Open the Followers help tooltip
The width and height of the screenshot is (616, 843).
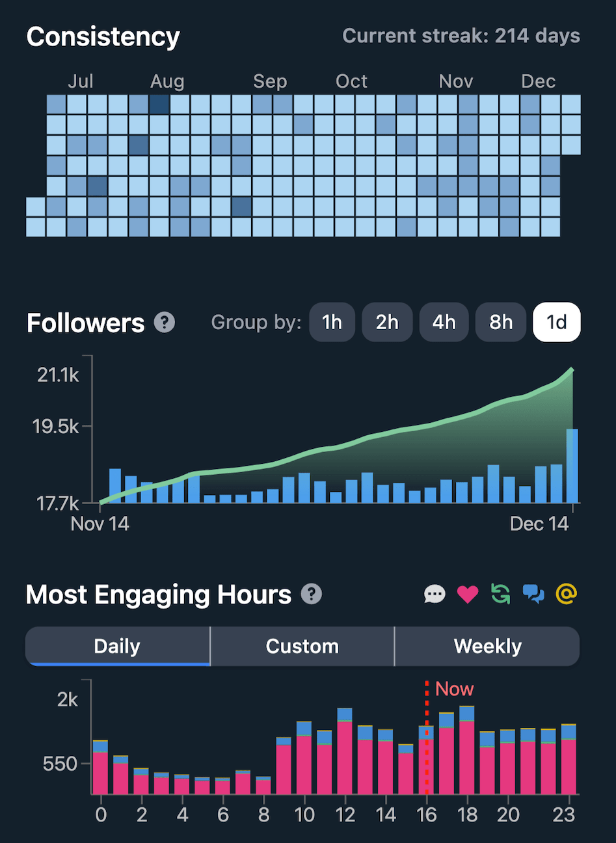tap(165, 322)
